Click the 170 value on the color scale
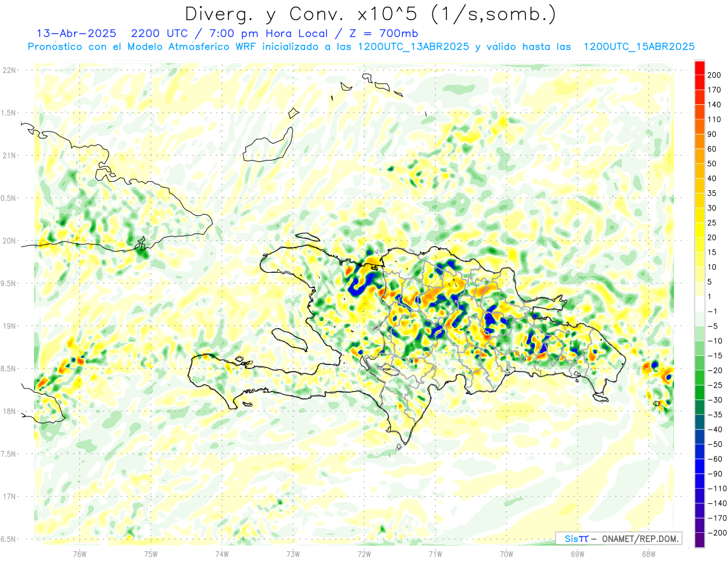 pos(715,90)
